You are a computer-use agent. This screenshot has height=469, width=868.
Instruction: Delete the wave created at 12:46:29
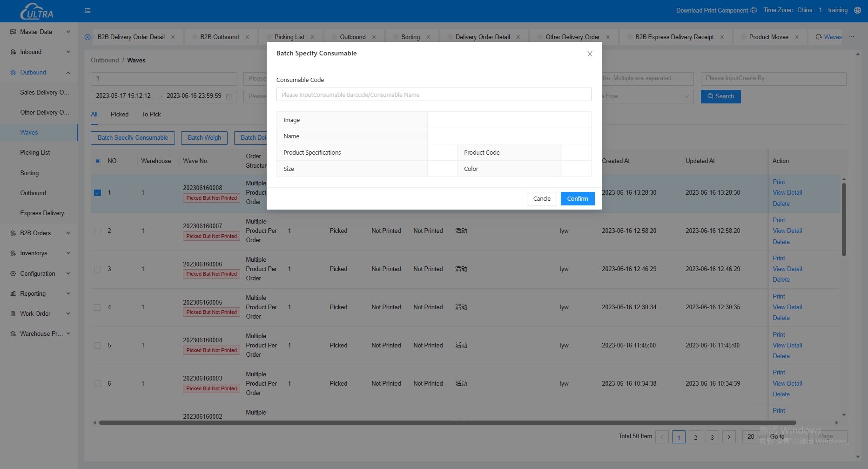781,280
